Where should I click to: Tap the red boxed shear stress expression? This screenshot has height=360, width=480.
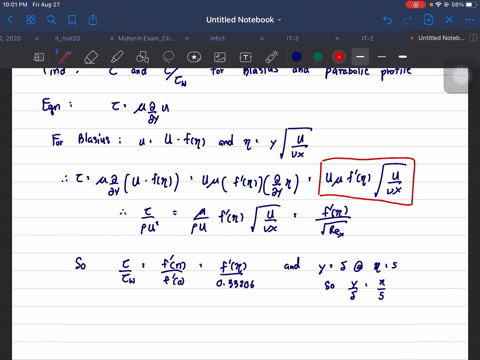tap(367, 182)
